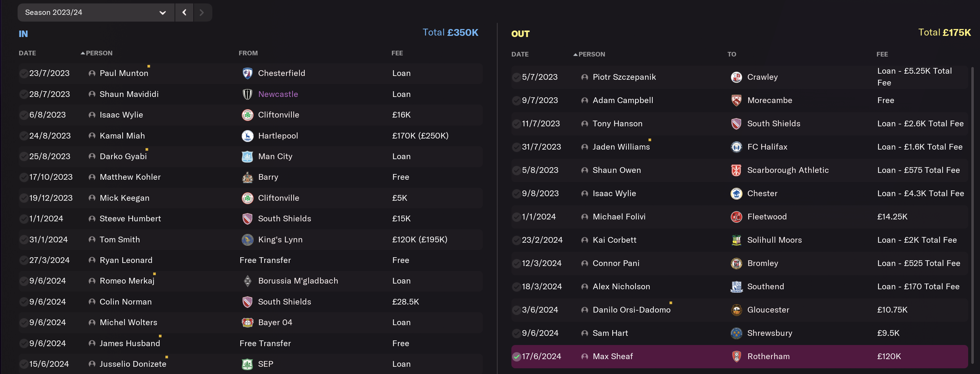Click the South Shields badge in Steeve Humbert row

point(247,219)
